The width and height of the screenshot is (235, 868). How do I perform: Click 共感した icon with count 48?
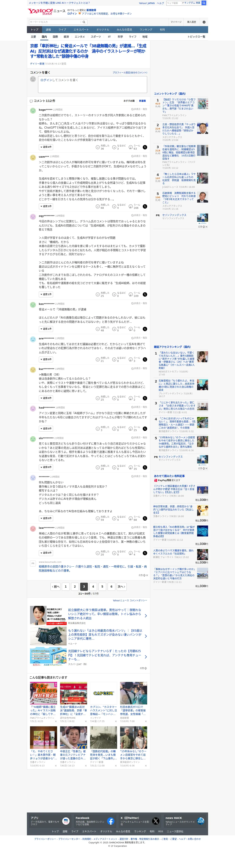pyautogui.click(x=98, y=329)
